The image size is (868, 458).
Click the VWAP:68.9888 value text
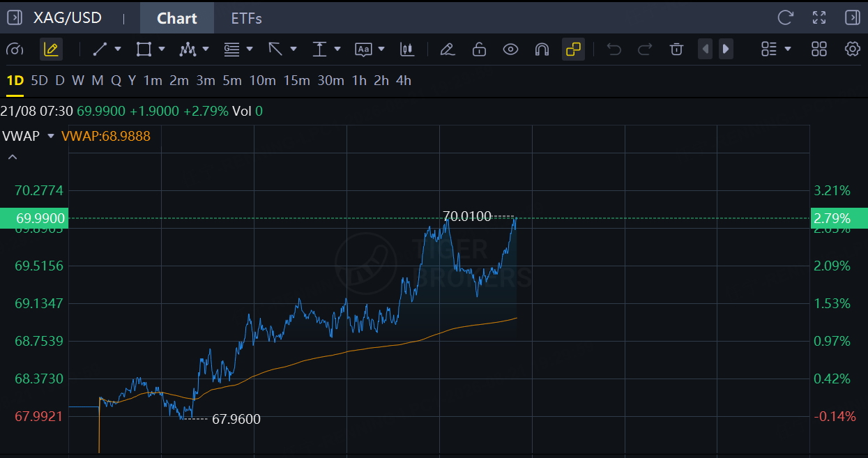pyautogui.click(x=106, y=136)
